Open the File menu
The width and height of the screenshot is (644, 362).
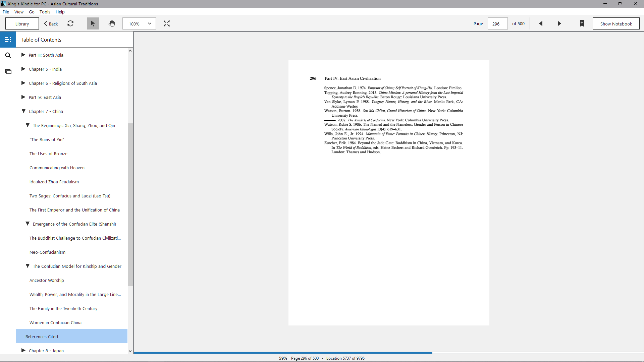click(6, 12)
